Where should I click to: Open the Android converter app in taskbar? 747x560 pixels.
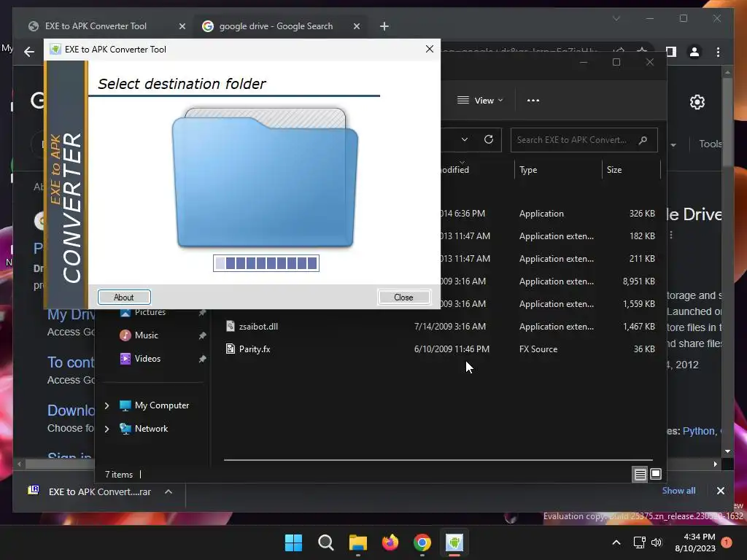pos(454,542)
